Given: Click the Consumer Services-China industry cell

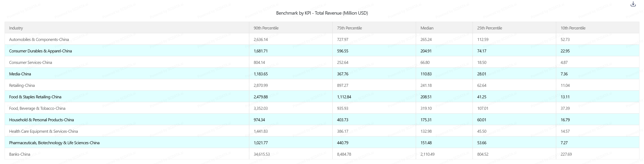Looking at the screenshot, I should (x=31, y=62).
